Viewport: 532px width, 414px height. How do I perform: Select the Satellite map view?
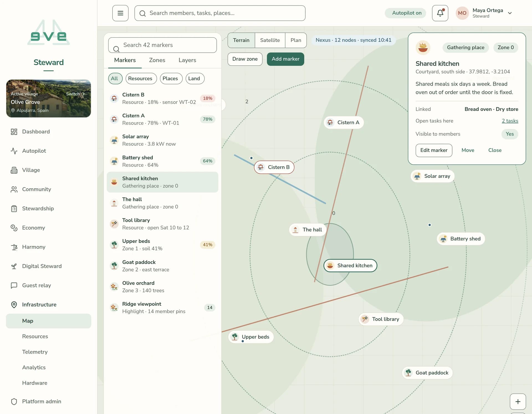click(270, 40)
